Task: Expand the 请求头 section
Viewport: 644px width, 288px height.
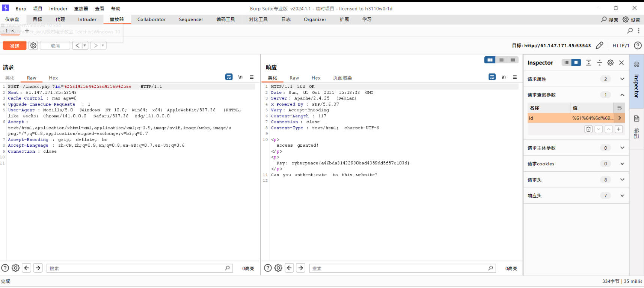Action: coord(622,180)
